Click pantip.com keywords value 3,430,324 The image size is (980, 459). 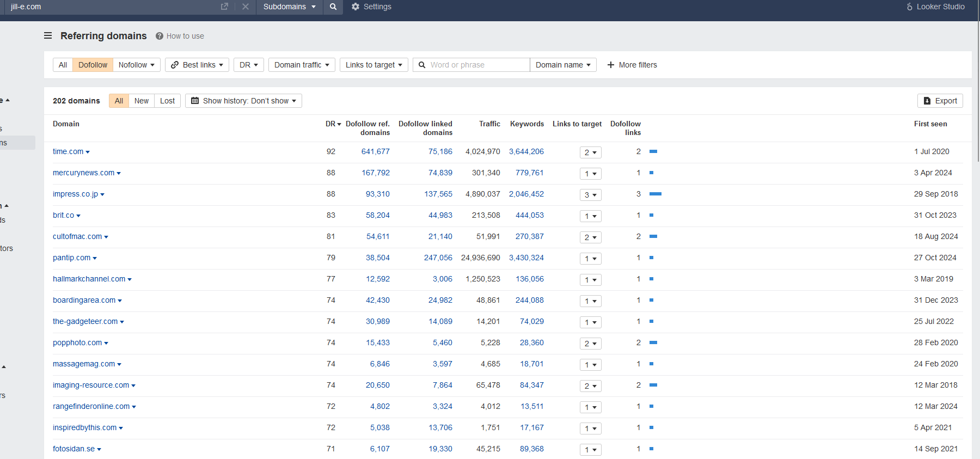pos(526,258)
